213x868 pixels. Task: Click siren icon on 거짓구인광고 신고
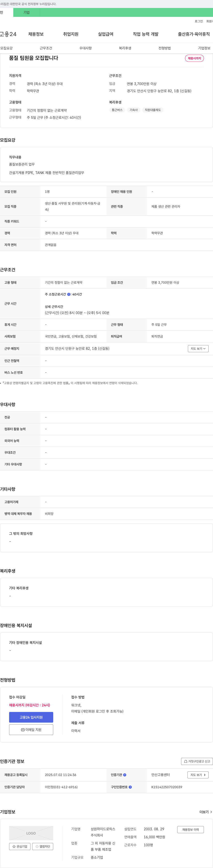pyautogui.click(x=186, y=761)
